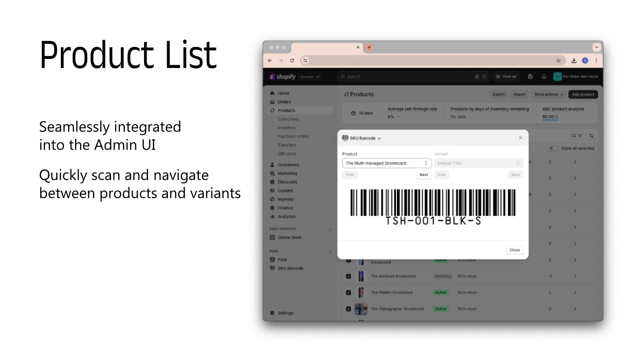Click the Import button
Screen dimensions: 644x362
click(519, 95)
